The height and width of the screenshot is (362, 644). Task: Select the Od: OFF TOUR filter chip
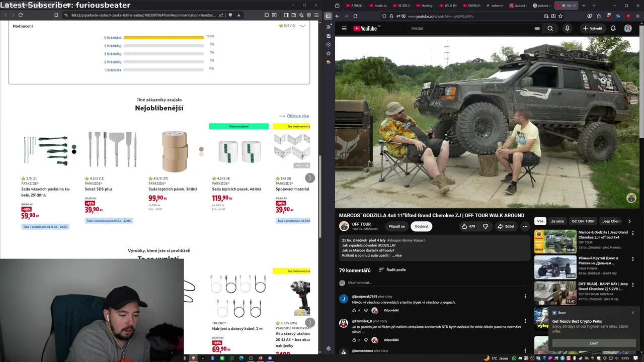click(583, 221)
